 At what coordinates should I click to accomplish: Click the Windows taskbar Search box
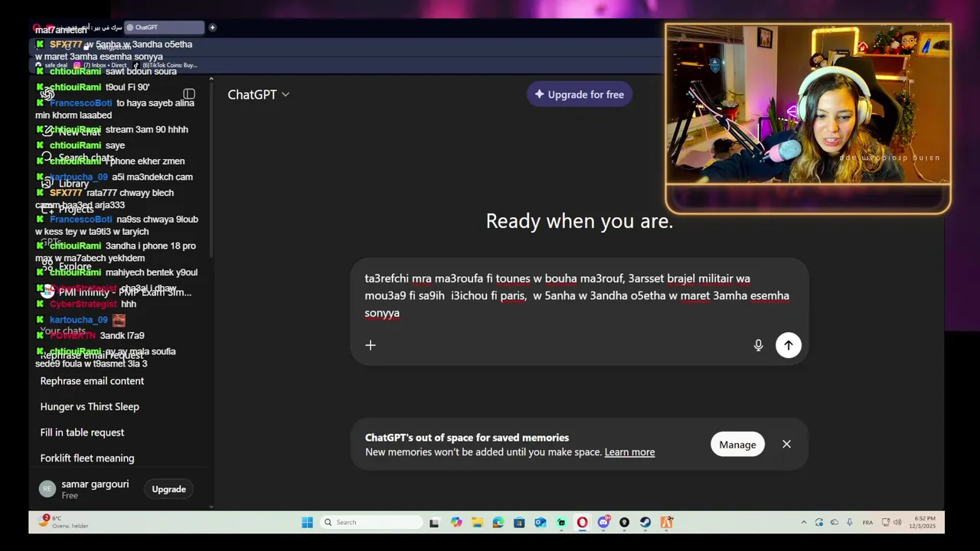371,522
